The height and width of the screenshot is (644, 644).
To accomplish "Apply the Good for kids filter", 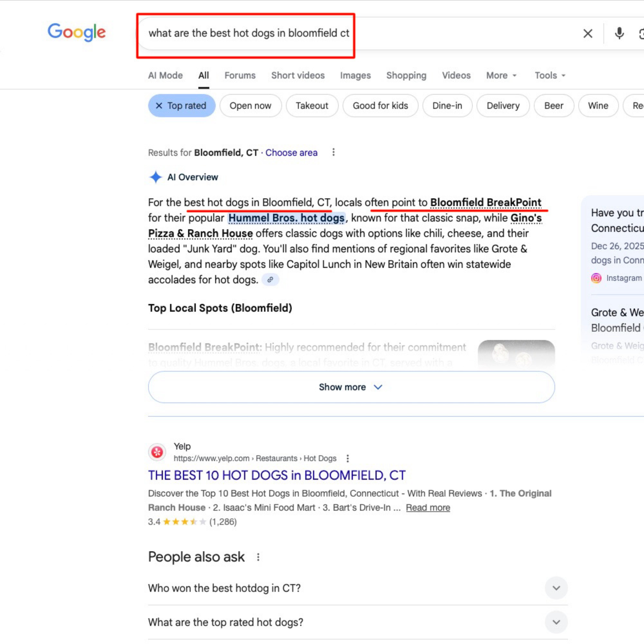I will pos(380,106).
